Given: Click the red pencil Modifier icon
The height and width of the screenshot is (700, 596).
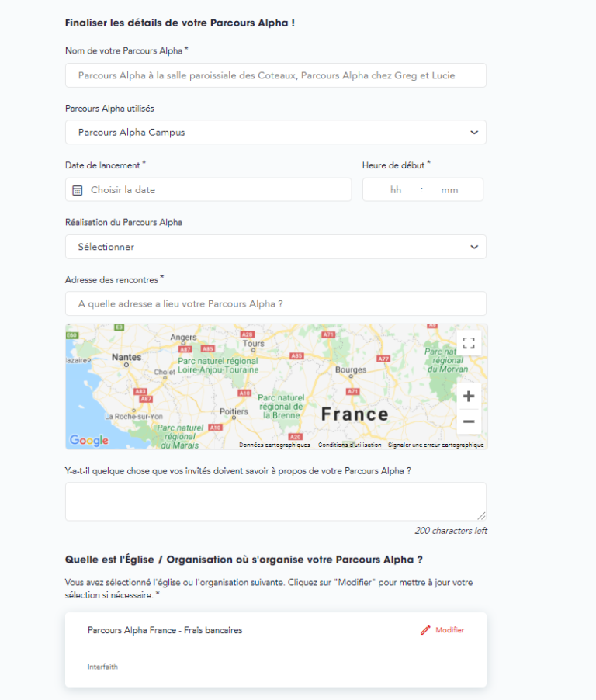Looking at the screenshot, I should 425,630.
